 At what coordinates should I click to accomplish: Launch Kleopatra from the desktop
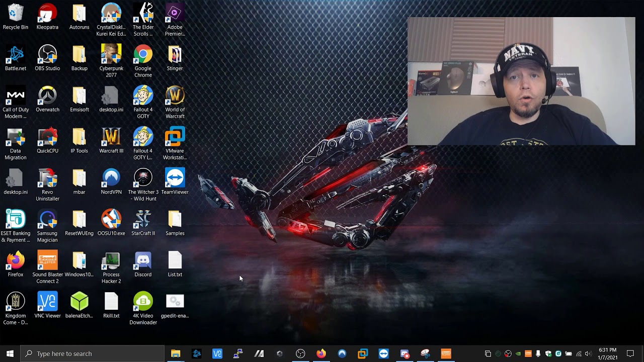pyautogui.click(x=47, y=17)
